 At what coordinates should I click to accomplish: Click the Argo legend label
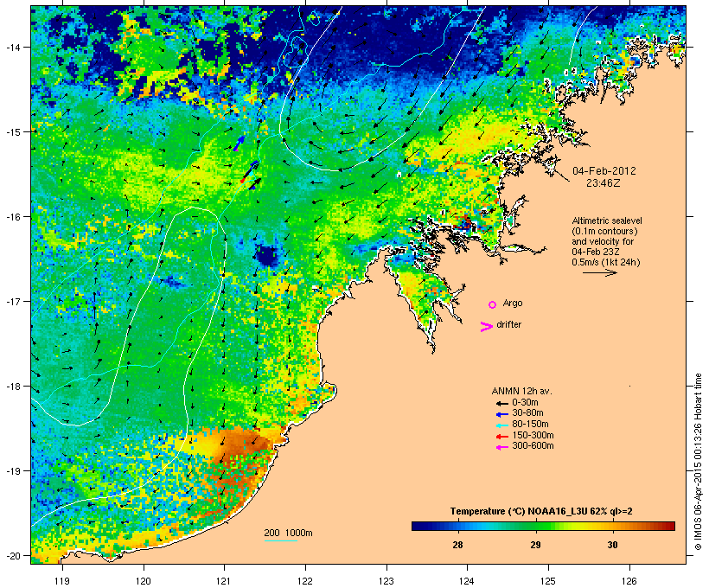pos(513,303)
